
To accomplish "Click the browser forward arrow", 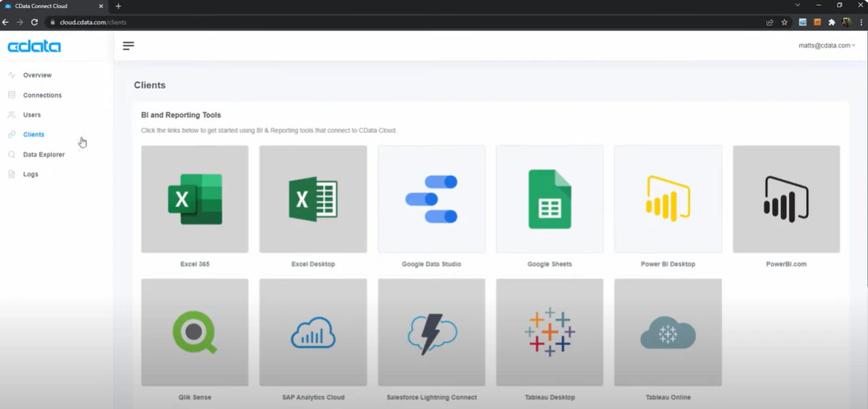I will coord(20,22).
